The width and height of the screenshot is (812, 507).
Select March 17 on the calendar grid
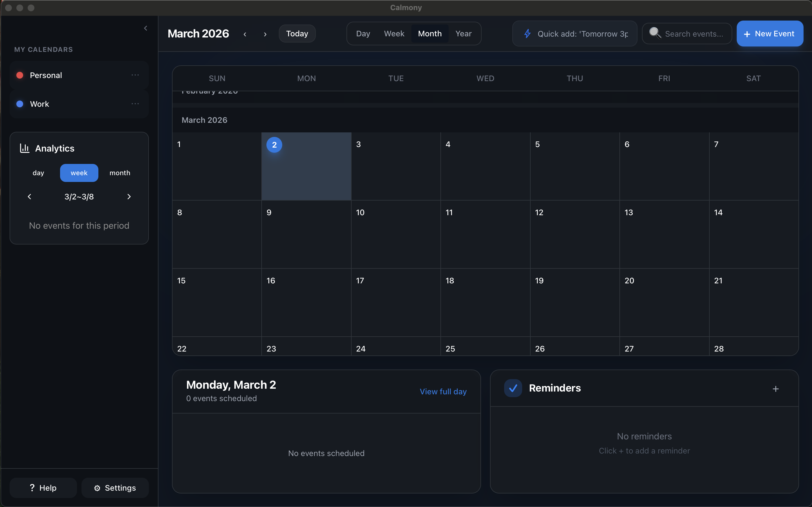coord(395,302)
